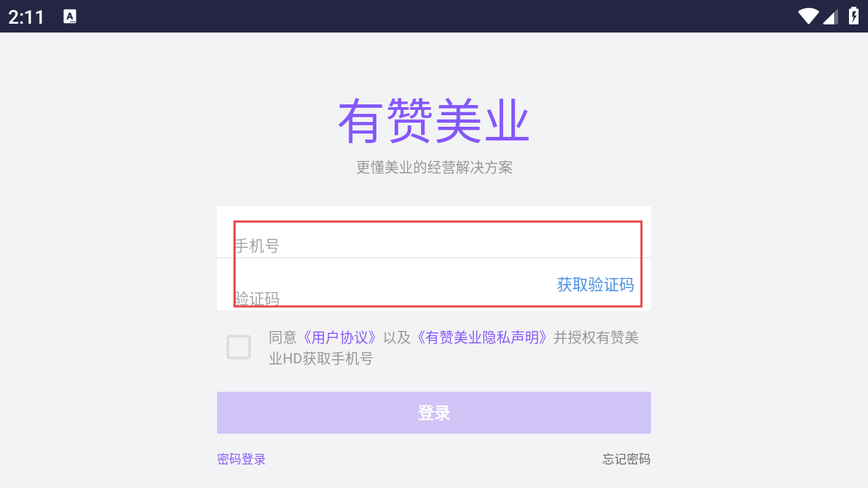Tap the 同意 text beside the checkbox
The height and width of the screenshot is (488, 868).
click(283, 338)
